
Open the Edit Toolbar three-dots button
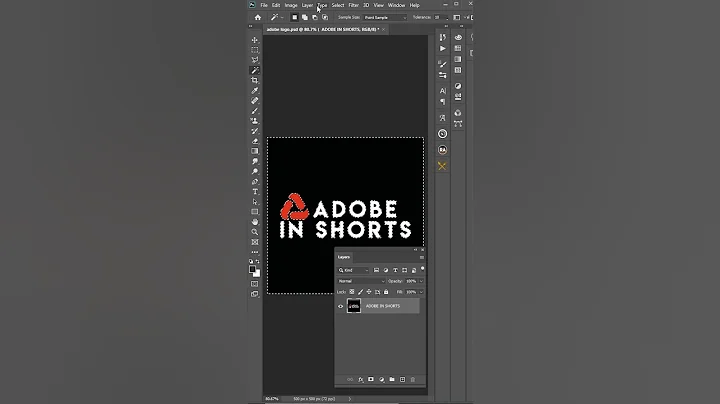[255, 252]
